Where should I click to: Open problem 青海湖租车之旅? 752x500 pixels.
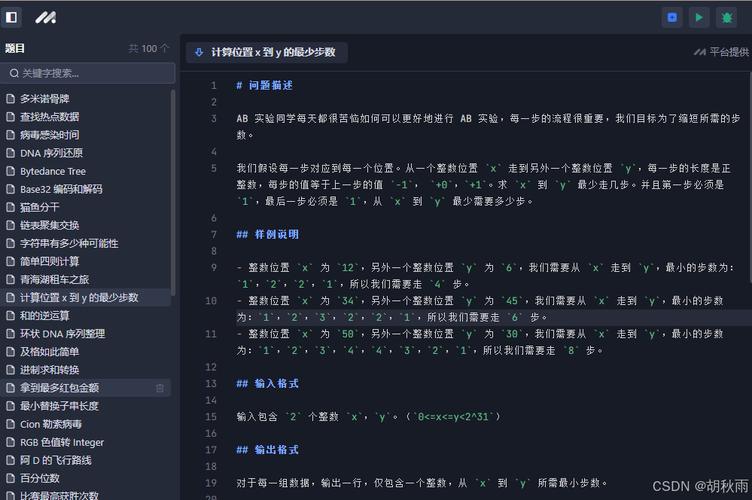pos(54,279)
